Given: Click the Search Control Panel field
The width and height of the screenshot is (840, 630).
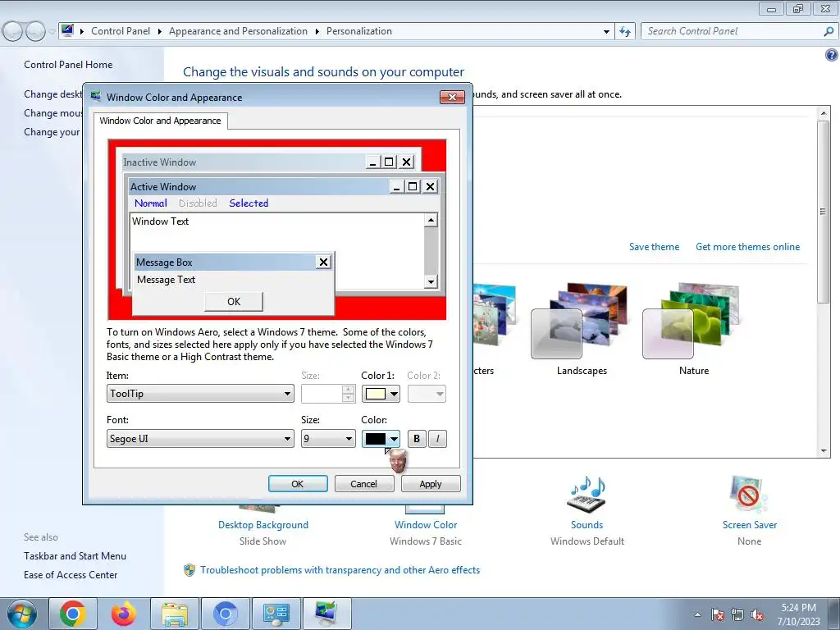Looking at the screenshot, I should coord(731,31).
